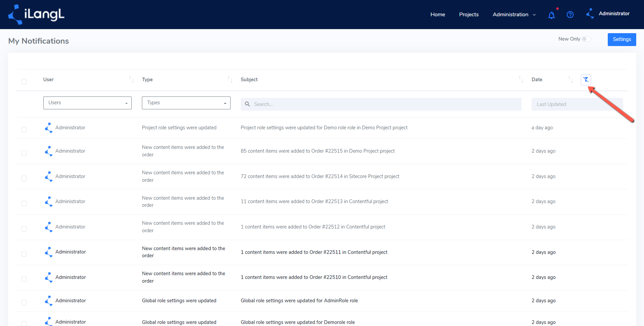Click the iLangL logo
Image resolution: width=644 pixels, height=326 pixels.
[x=36, y=15]
